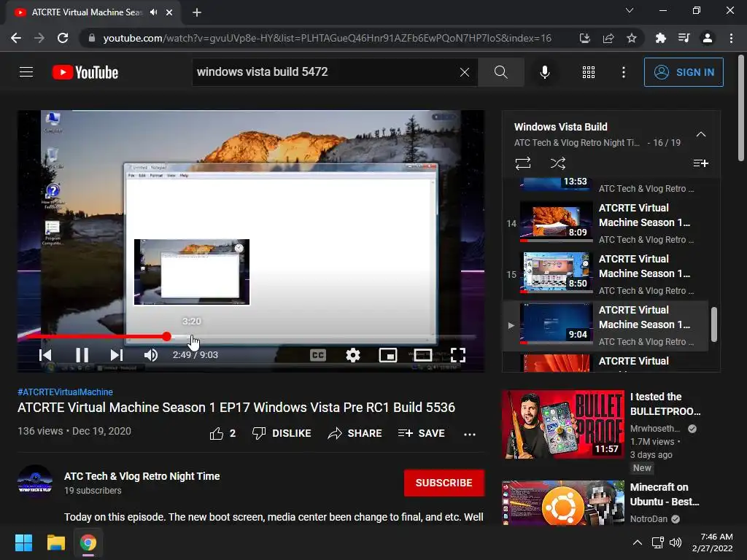This screenshot has width=747, height=560.
Task: Open YouTube settings three-dot menu
Action: click(623, 72)
